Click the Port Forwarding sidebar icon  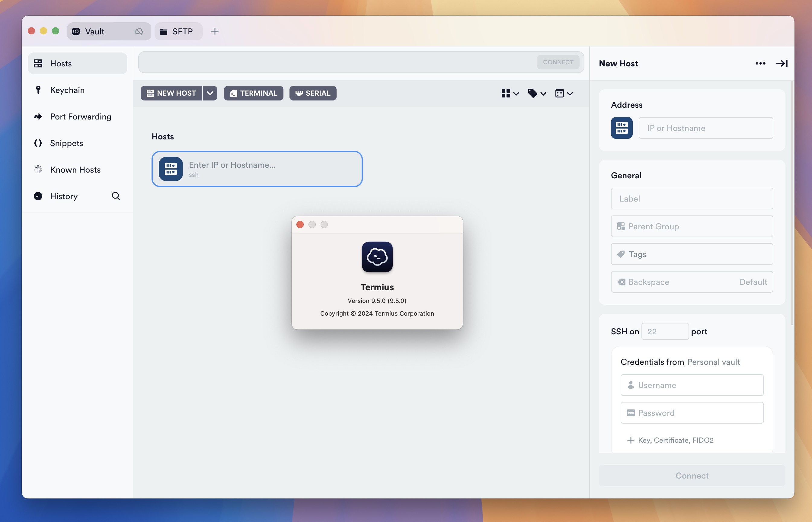[38, 116]
